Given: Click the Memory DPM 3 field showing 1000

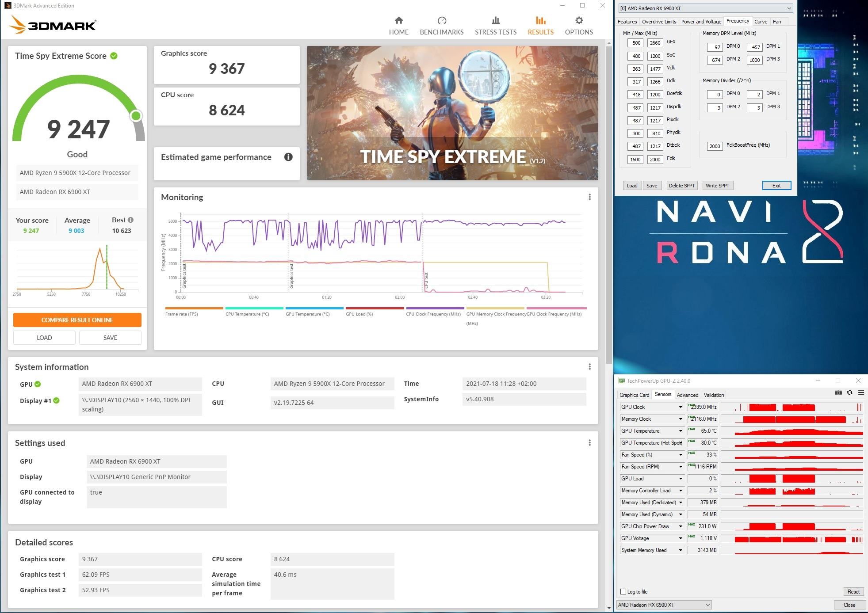Looking at the screenshot, I should point(754,60).
